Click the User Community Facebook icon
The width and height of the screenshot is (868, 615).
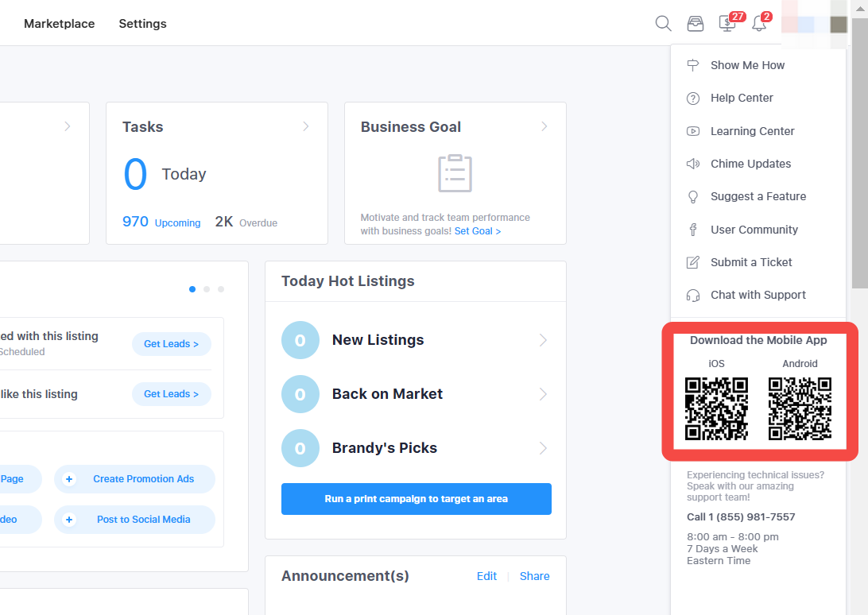click(x=693, y=230)
